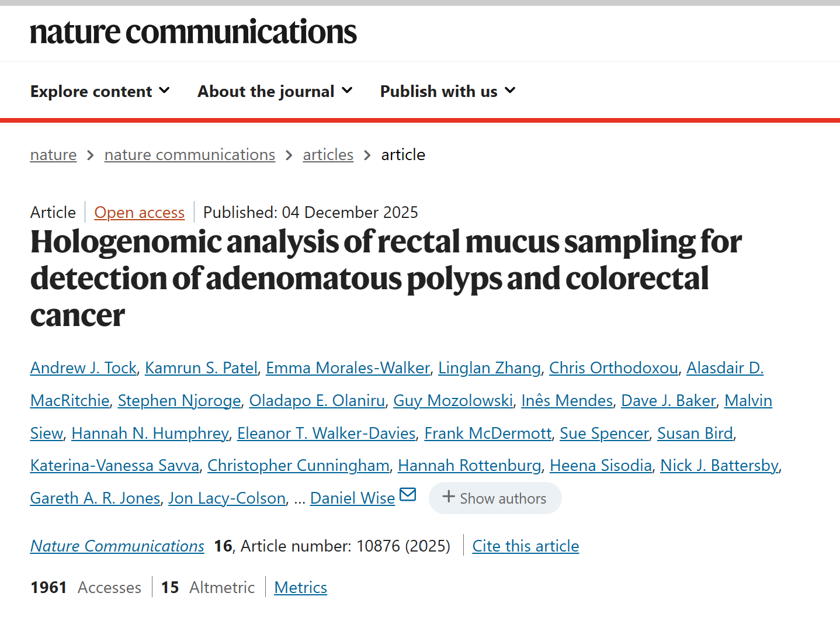Open author Katerina-Vanessa Savva's details
840x624 pixels.
click(114, 466)
